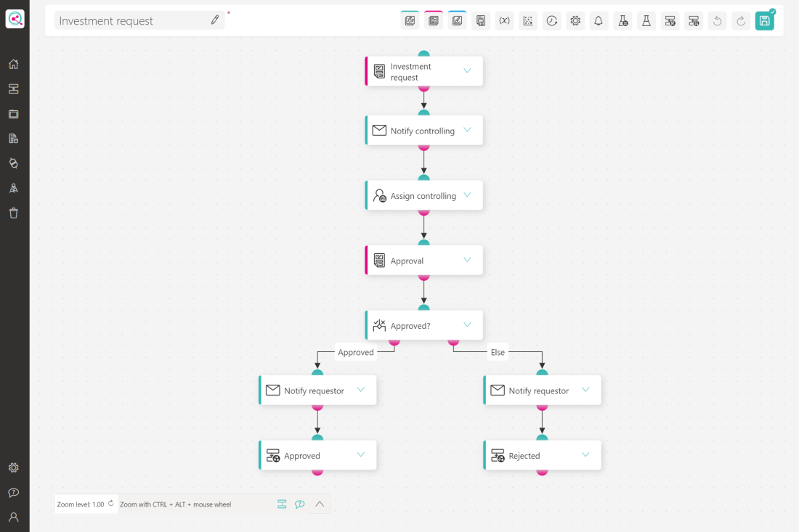Select the Home icon in left sidebar
The image size is (799, 532).
coord(13,64)
